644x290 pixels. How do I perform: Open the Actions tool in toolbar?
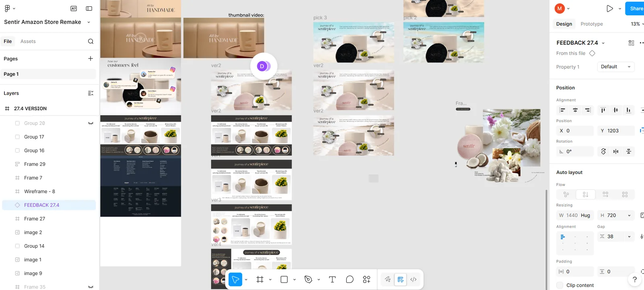366,280
